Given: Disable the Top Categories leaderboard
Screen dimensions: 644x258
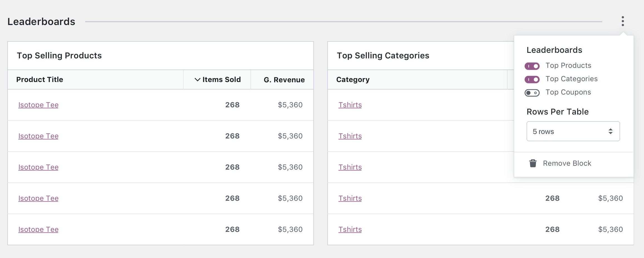Looking at the screenshot, I should [532, 79].
